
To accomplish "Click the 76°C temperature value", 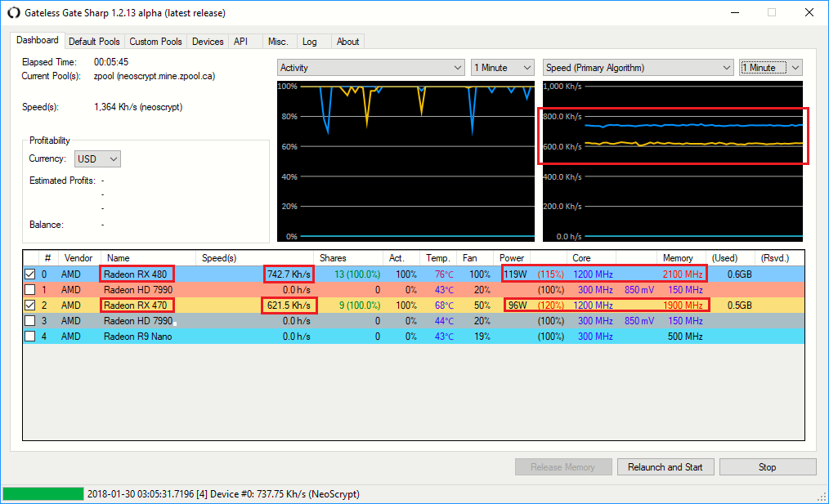I will click(444, 274).
